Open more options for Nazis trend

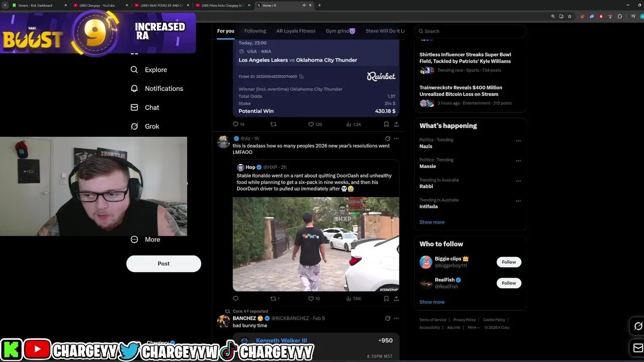[518, 141]
